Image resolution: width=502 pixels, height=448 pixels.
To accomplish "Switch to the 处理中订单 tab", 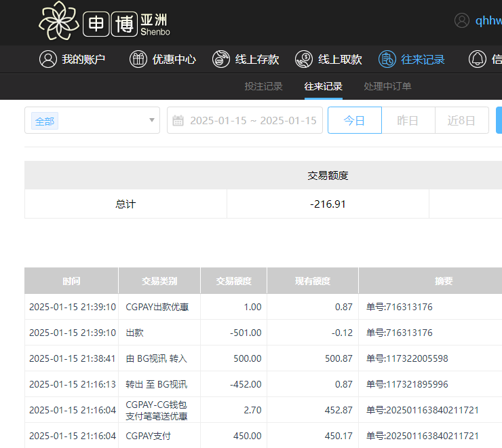I will [x=387, y=86].
